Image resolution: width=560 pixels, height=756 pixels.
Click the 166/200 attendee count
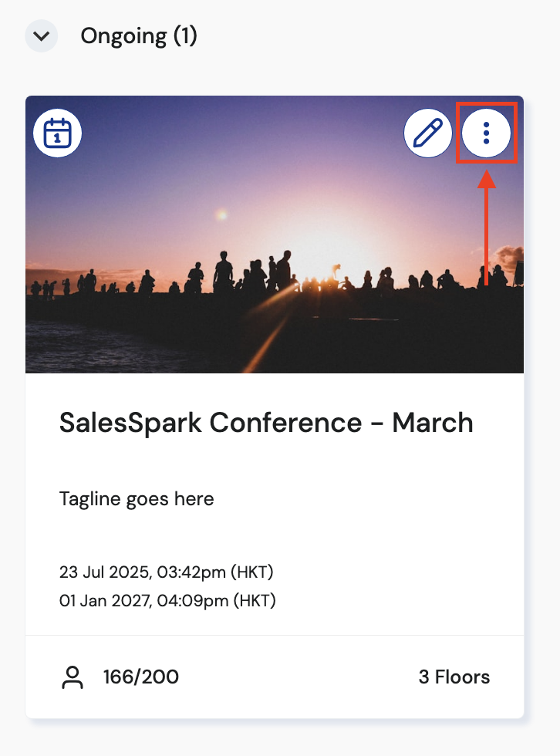pos(141,678)
